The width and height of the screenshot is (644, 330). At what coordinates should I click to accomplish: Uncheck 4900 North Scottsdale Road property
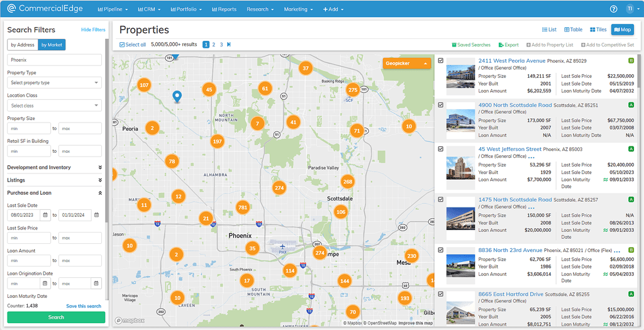point(441,105)
